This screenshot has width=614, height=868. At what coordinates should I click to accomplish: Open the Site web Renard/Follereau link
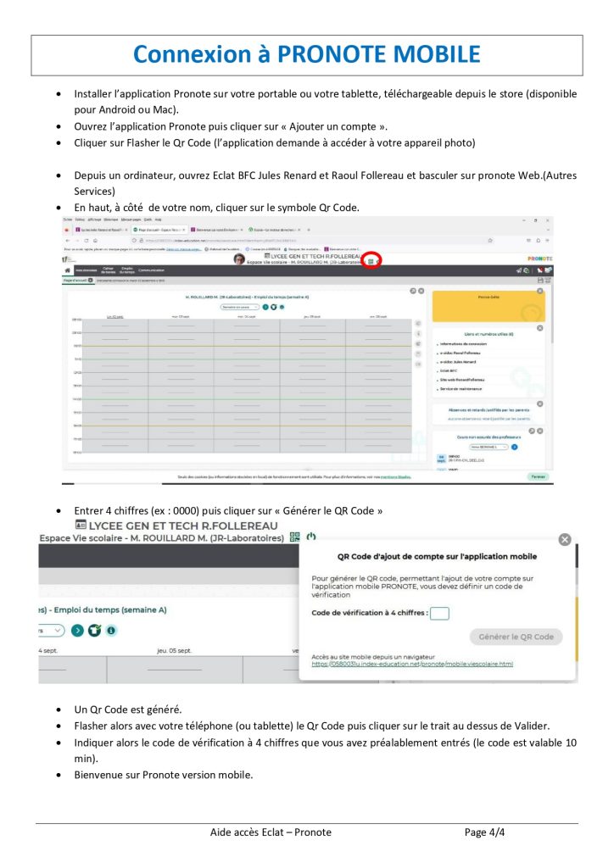(462, 380)
